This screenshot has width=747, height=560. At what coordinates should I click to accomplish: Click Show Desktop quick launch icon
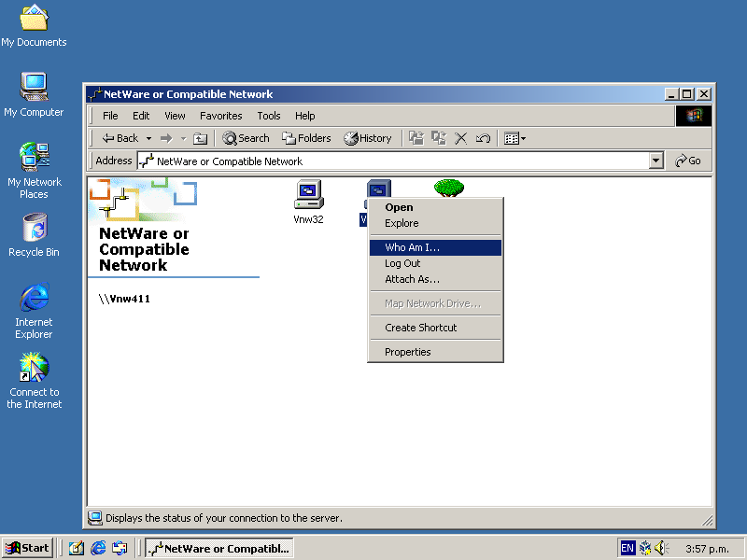77,548
